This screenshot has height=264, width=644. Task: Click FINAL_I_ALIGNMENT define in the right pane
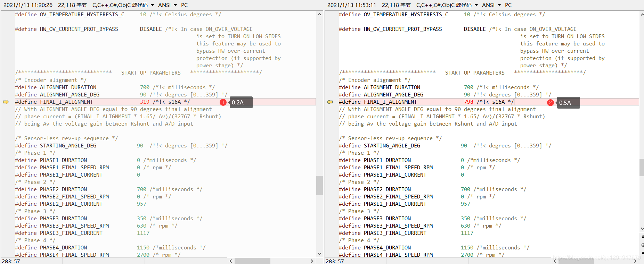point(390,102)
